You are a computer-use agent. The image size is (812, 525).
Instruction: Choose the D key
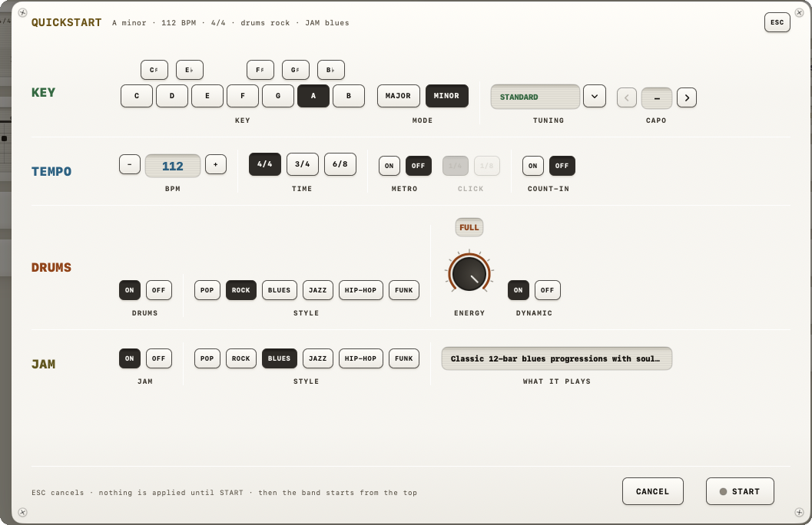pyautogui.click(x=172, y=96)
